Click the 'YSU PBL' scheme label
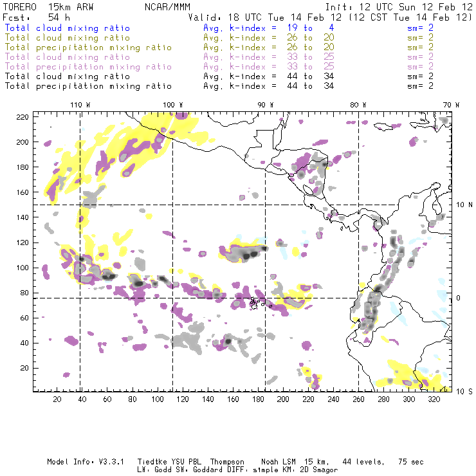 186,462
